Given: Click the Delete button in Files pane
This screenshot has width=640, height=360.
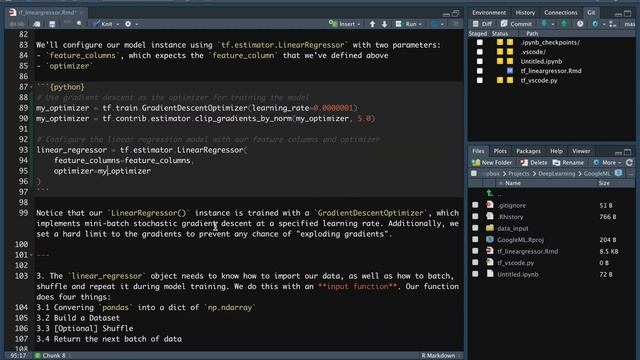Looking at the screenshot, I should [x=533, y=162].
